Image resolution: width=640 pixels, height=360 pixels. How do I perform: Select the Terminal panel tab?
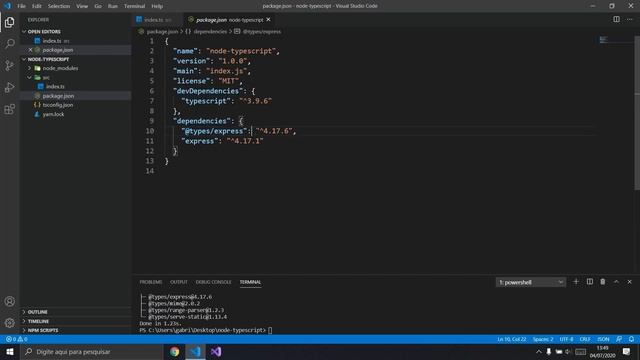coord(250,282)
